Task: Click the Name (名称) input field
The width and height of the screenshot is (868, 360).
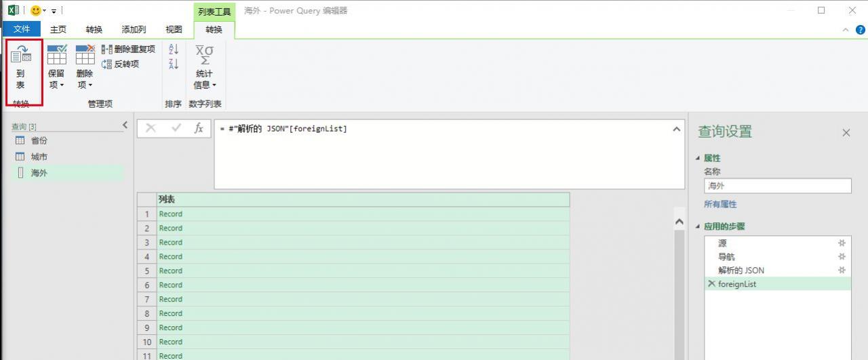Action: point(777,186)
